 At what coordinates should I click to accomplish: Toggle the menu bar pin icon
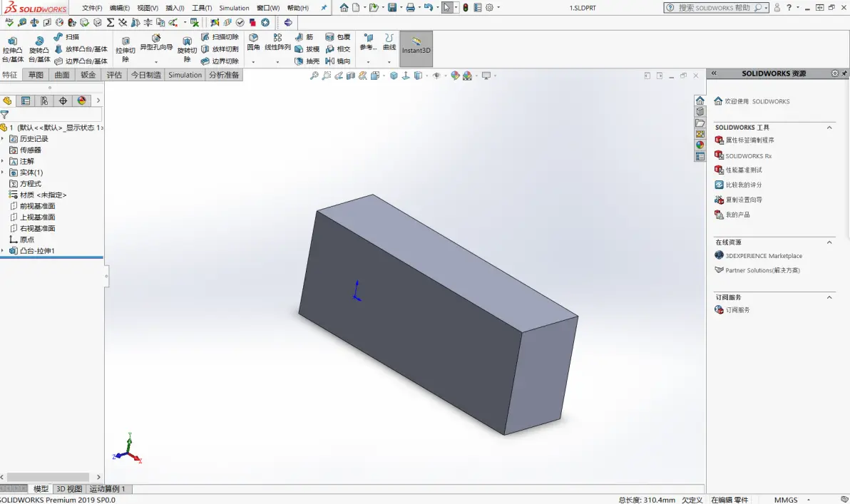coord(324,8)
